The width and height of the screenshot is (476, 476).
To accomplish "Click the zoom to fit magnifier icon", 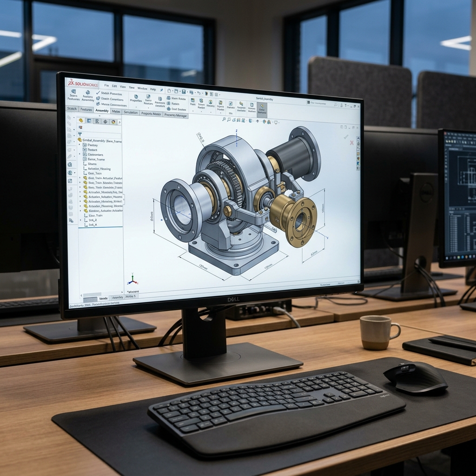I will click(224, 119).
